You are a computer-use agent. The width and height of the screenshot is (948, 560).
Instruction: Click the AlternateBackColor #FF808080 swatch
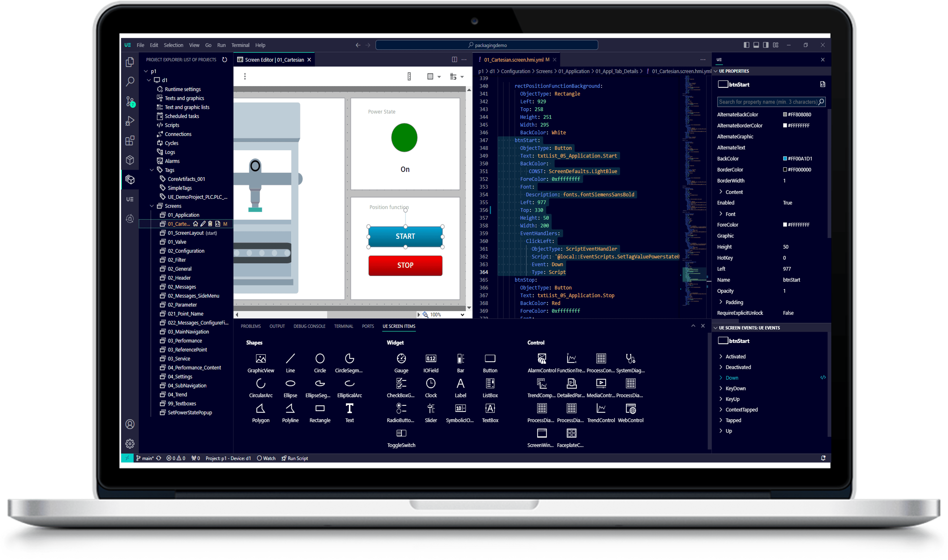coord(785,115)
